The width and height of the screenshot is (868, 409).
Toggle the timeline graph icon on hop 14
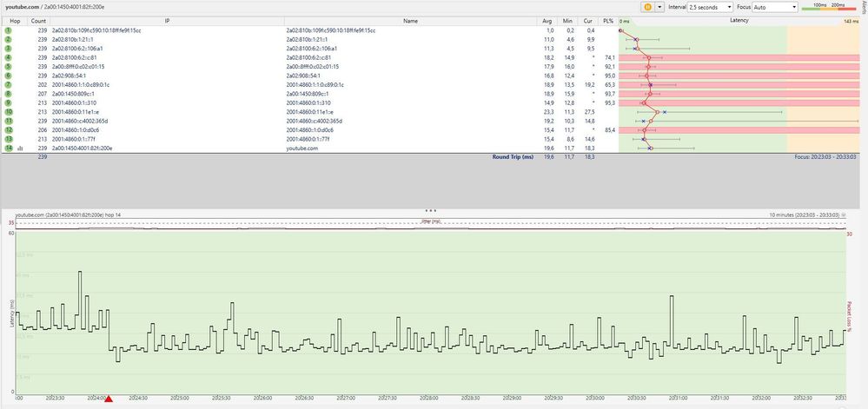[x=21, y=148]
